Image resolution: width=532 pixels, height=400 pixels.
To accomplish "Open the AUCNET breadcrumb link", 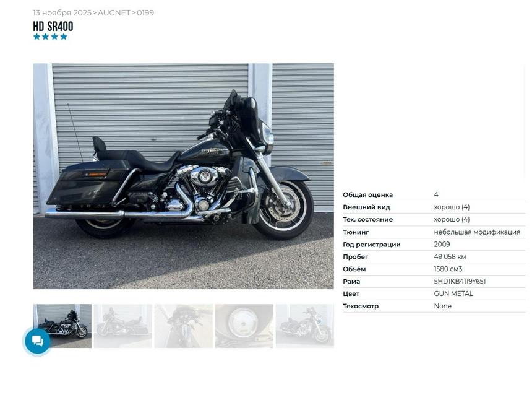I will click(114, 13).
